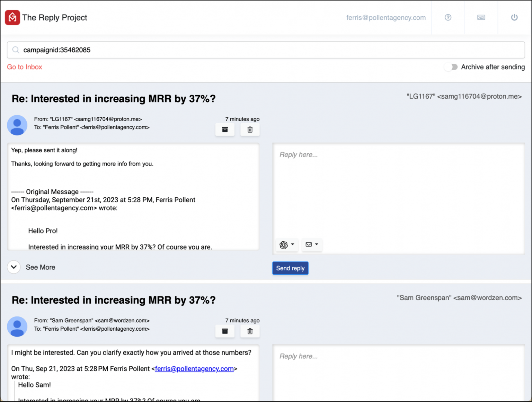
Task: Delete Sam Greenspan's email via trash icon
Action: click(250, 331)
